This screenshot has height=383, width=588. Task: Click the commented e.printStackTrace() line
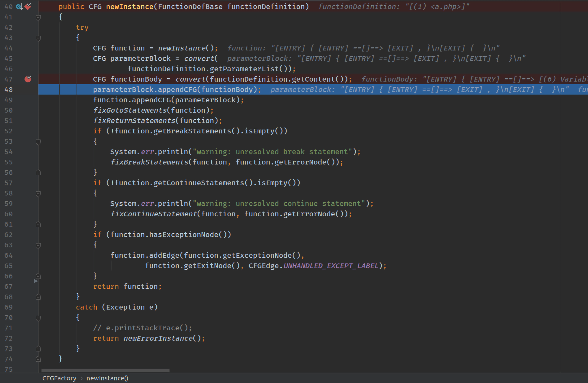tap(142, 328)
